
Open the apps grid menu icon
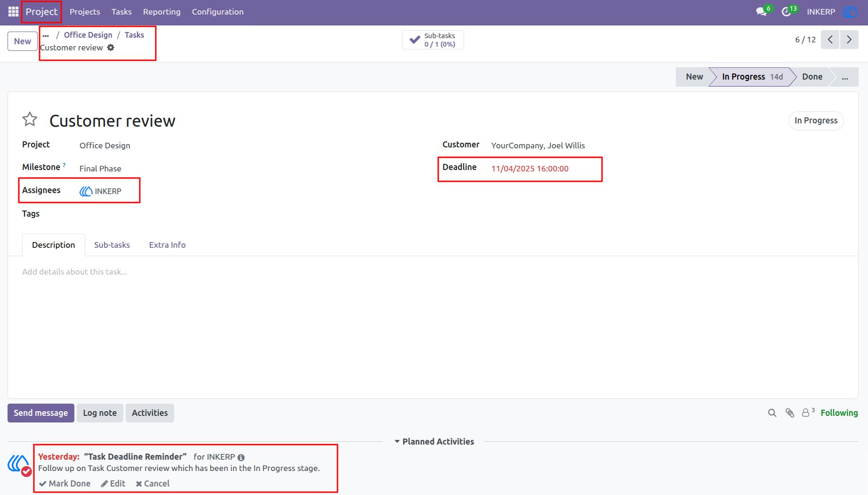coord(13,12)
